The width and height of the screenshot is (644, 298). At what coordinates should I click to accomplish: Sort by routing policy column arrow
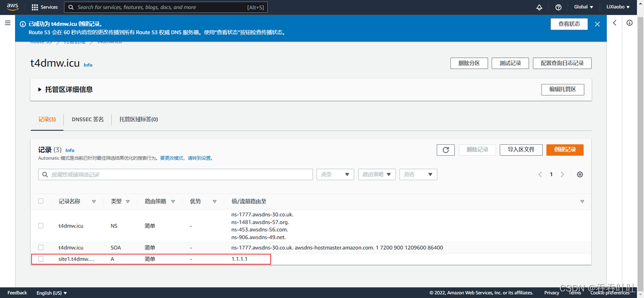click(x=173, y=202)
